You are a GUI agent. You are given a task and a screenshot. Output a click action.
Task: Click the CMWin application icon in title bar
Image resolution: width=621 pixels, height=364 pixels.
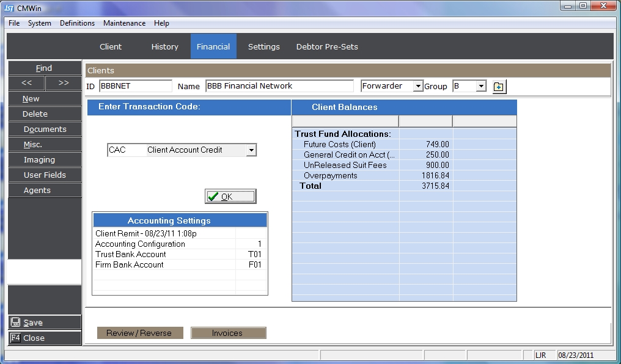[x=10, y=6]
